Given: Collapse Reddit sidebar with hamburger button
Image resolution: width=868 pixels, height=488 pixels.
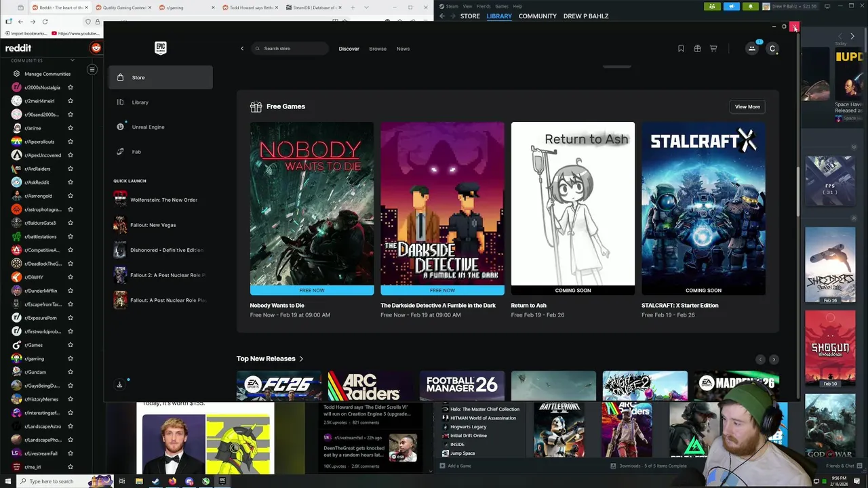Looking at the screenshot, I should 92,69.
